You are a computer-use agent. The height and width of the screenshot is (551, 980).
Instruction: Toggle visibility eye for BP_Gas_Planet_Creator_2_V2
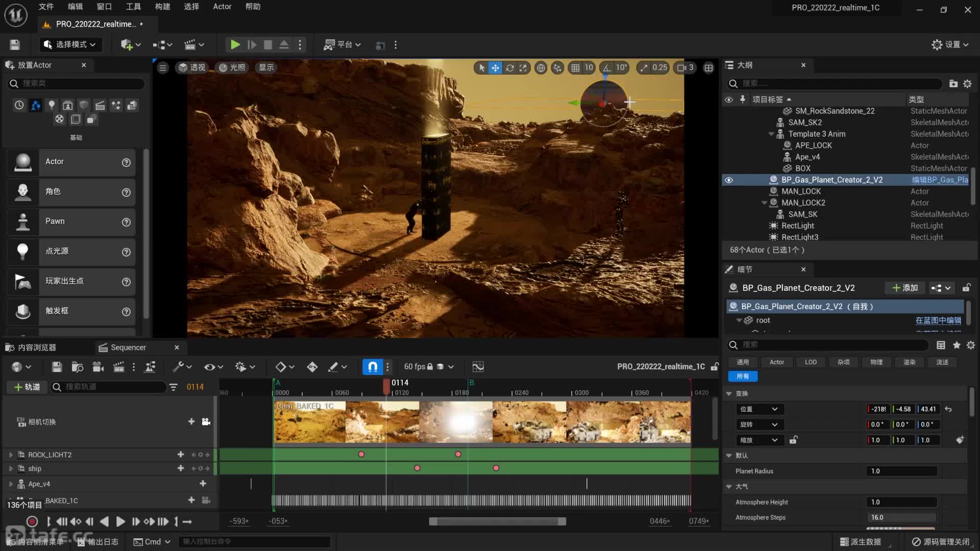pos(729,180)
